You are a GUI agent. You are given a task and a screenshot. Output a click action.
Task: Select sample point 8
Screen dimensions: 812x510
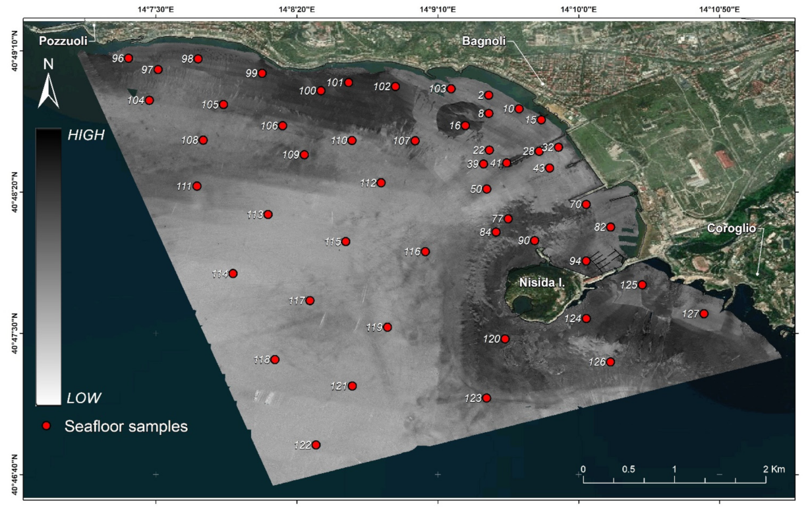(x=488, y=113)
